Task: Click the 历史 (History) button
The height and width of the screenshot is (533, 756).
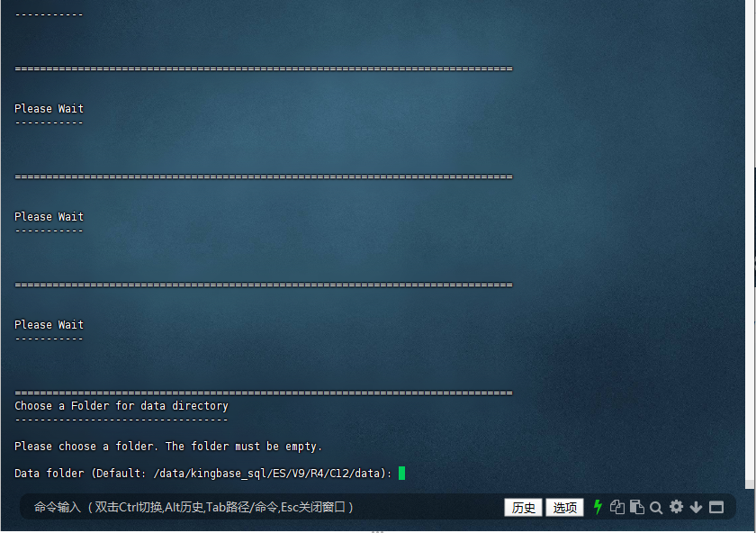Action: 523,508
